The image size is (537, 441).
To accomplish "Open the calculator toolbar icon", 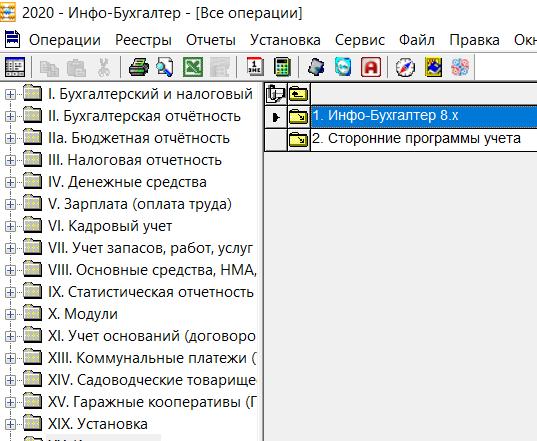I will point(282,67).
